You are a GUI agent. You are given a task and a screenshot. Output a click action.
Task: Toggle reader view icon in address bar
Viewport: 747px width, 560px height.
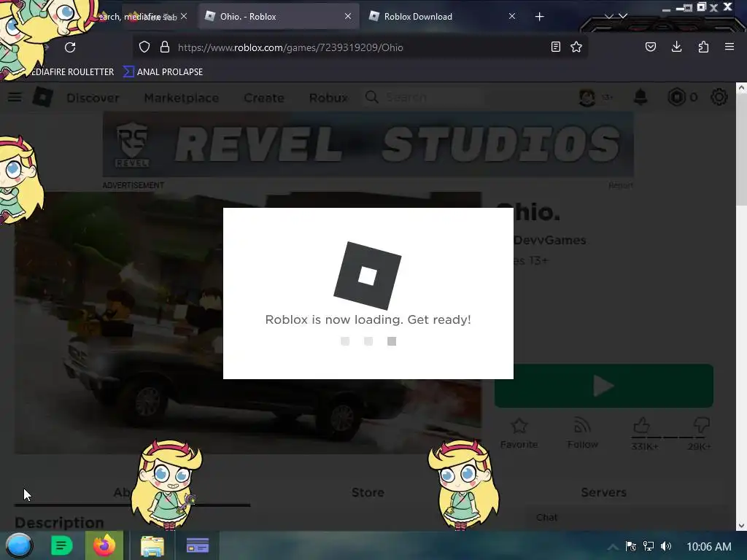[555, 47]
